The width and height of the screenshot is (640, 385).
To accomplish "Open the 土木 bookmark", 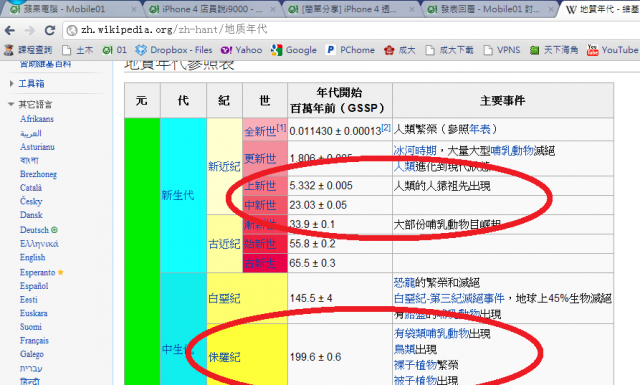I will tap(78, 50).
